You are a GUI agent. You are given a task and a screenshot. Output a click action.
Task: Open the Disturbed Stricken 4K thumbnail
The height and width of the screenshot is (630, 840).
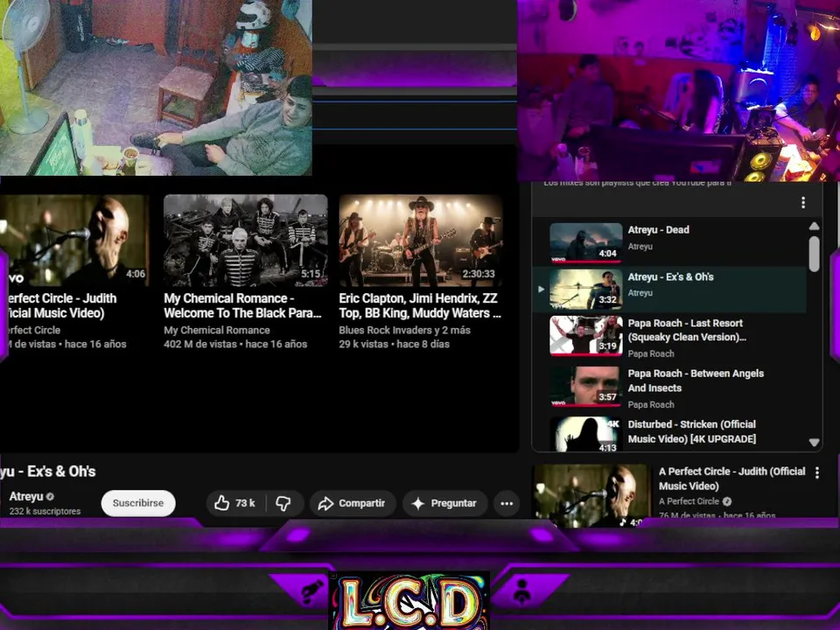coord(586,434)
